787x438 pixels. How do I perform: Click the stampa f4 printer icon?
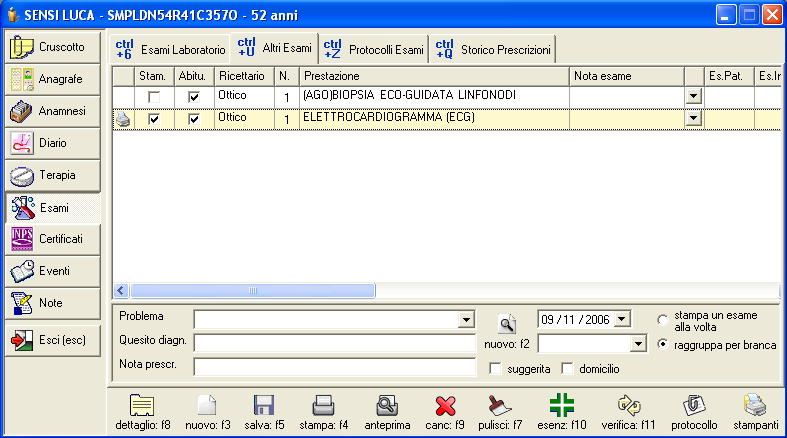coord(323,405)
